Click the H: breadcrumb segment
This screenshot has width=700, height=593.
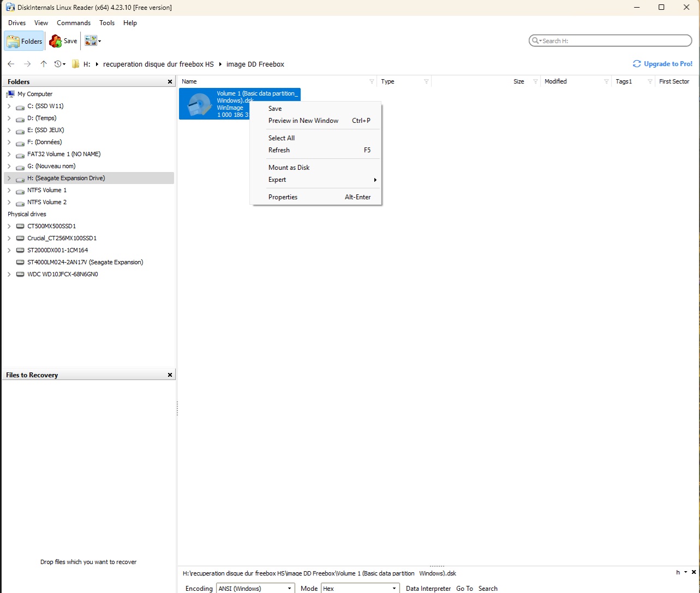click(87, 64)
